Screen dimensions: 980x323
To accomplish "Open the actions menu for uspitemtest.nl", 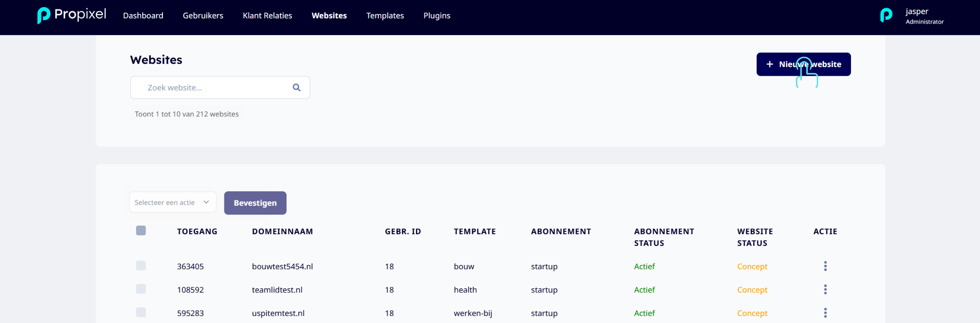I will click(x=825, y=313).
